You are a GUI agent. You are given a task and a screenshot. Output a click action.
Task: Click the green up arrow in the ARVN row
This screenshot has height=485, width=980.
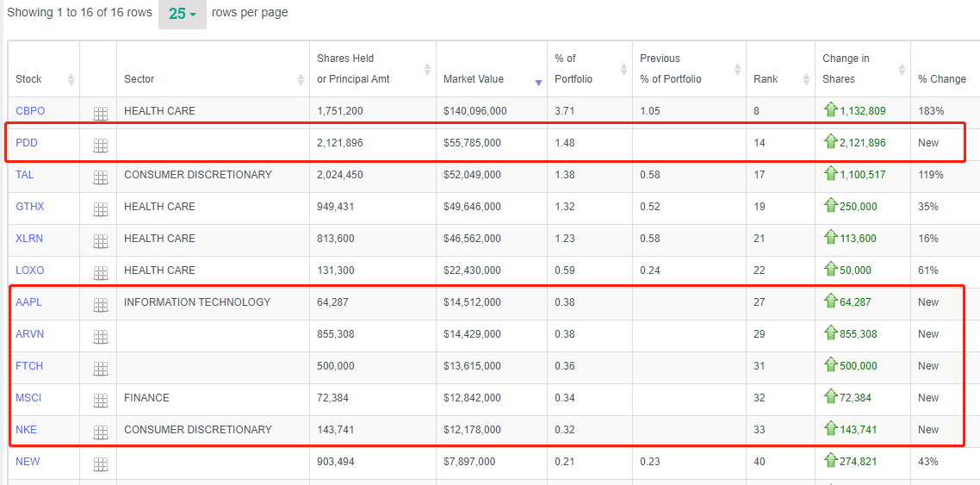pyautogui.click(x=831, y=333)
